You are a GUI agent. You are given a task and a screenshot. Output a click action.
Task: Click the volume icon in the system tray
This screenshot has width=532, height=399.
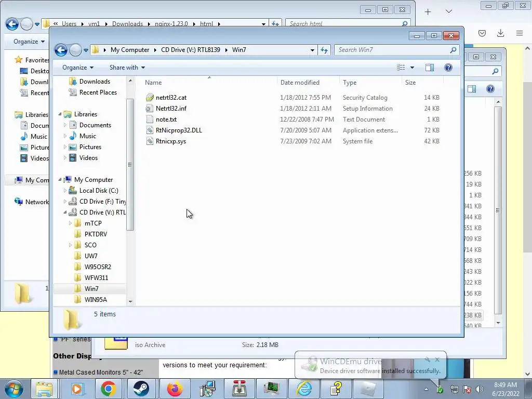click(x=480, y=389)
